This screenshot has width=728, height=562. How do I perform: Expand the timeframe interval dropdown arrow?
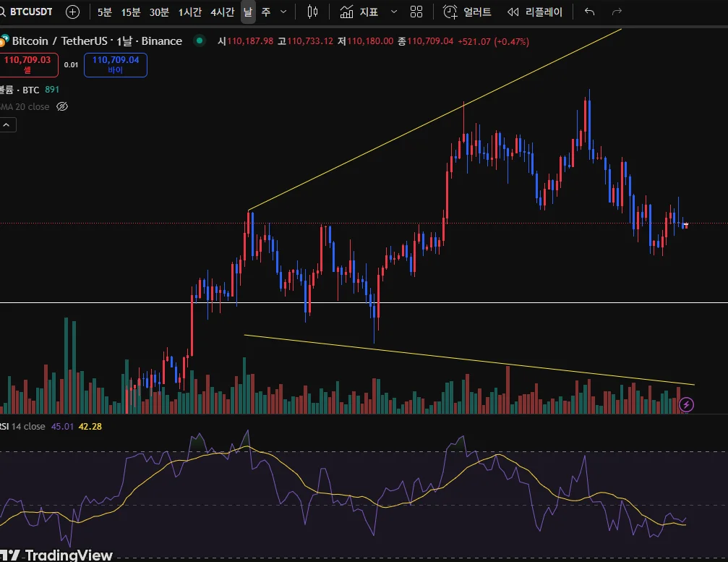tap(283, 12)
